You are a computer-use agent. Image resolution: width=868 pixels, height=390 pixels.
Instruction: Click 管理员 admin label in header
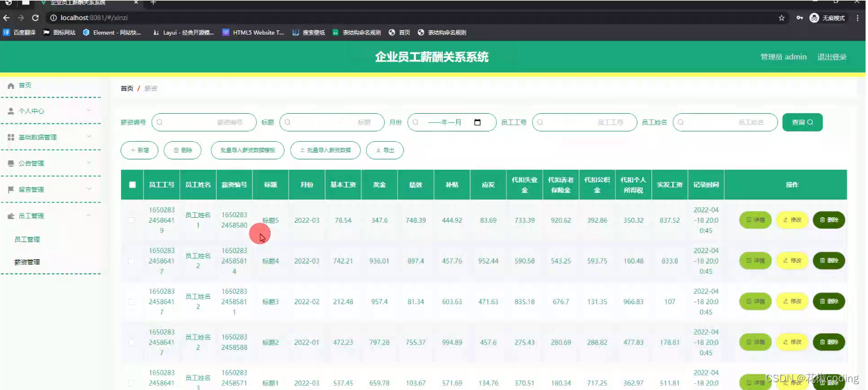pyautogui.click(x=783, y=57)
